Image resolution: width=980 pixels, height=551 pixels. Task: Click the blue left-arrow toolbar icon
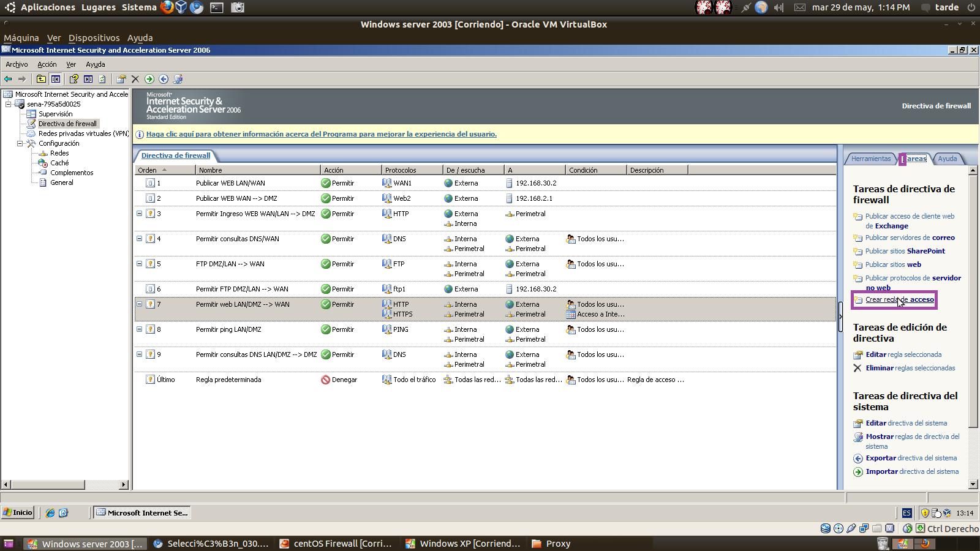point(164,79)
